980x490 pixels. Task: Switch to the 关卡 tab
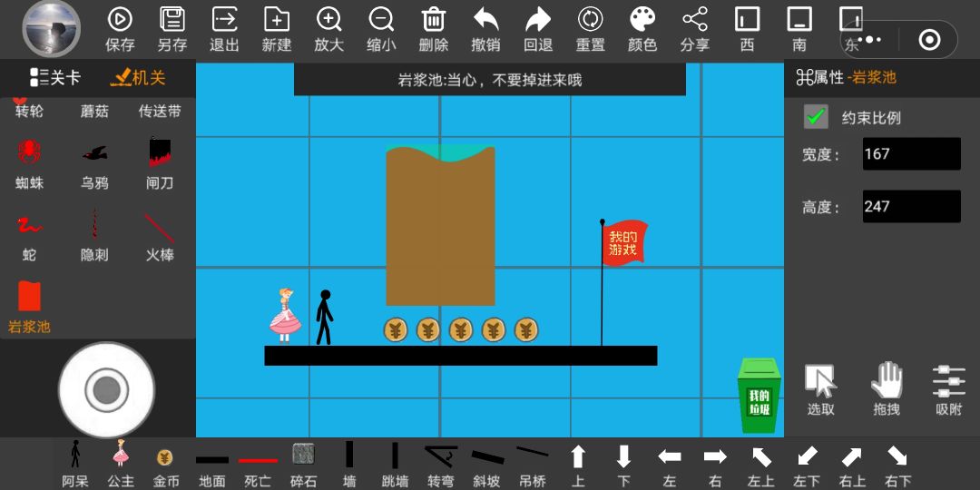55,78
